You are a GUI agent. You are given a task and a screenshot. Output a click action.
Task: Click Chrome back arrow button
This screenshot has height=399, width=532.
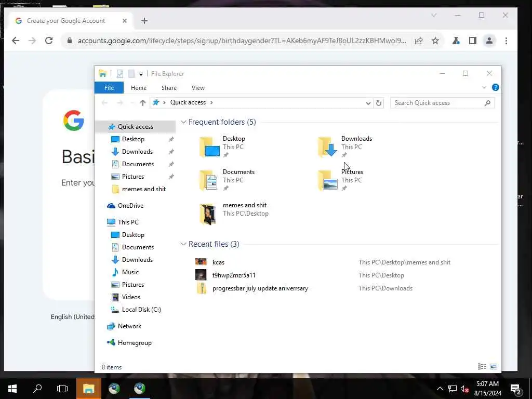point(16,41)
